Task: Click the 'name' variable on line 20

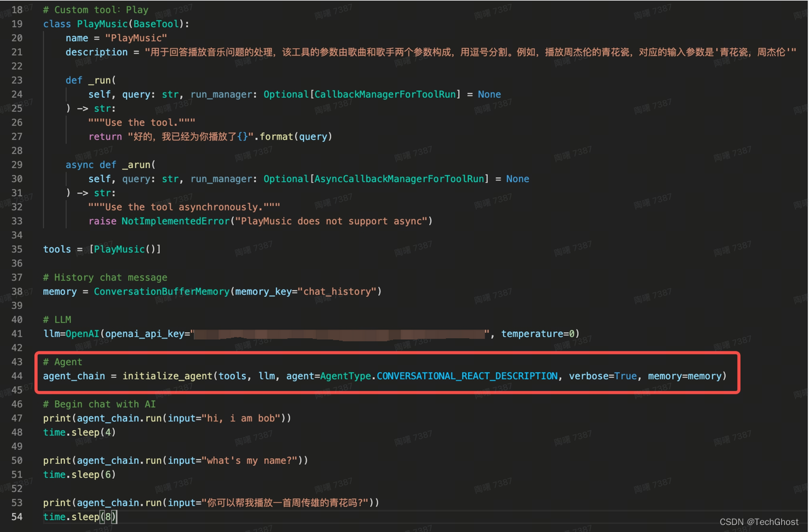Action: (76, 38)
